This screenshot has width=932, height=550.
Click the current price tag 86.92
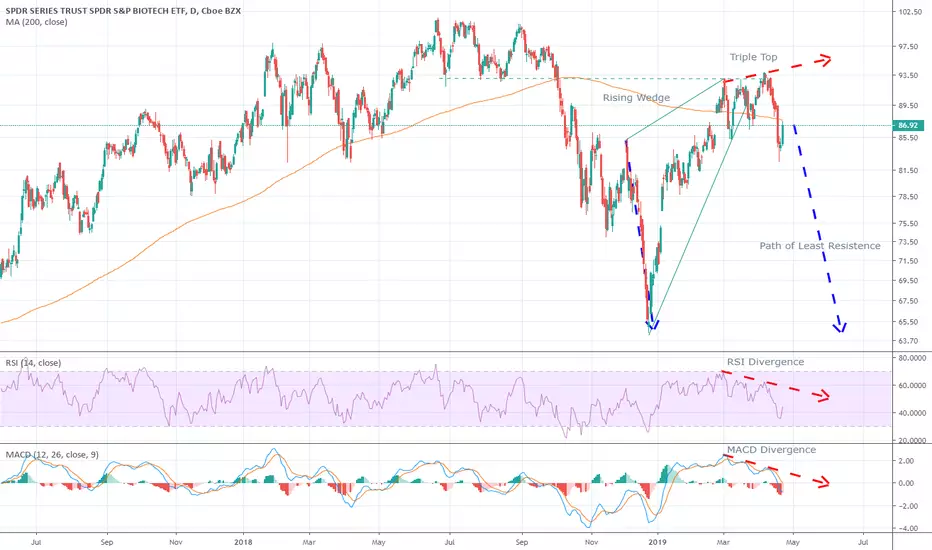tap(908, 125)
